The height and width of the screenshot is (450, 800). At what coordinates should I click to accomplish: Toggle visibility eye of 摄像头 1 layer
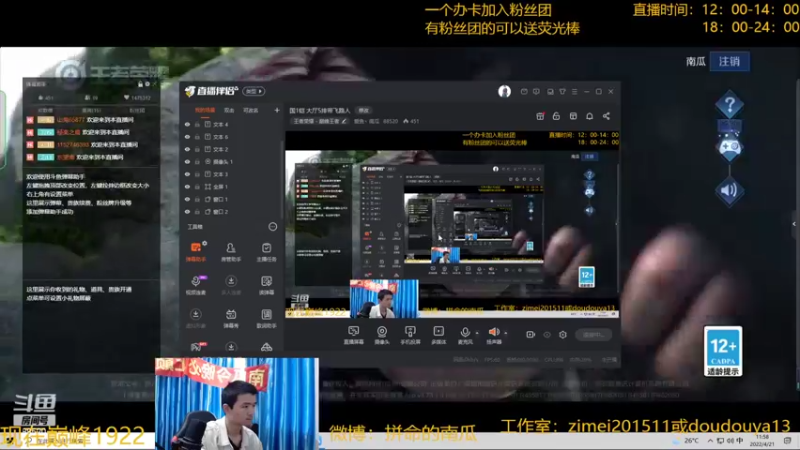187,162
